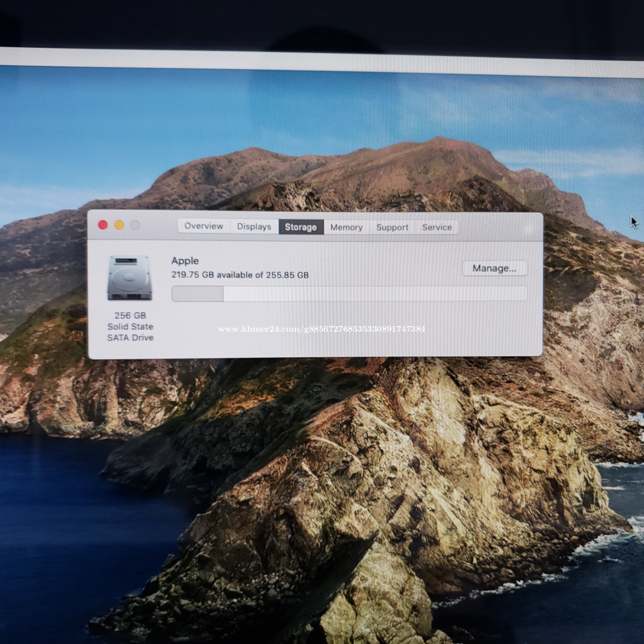Switch to the Overview tab
This screenshot has height=644, width=644.
click(204, 226)
